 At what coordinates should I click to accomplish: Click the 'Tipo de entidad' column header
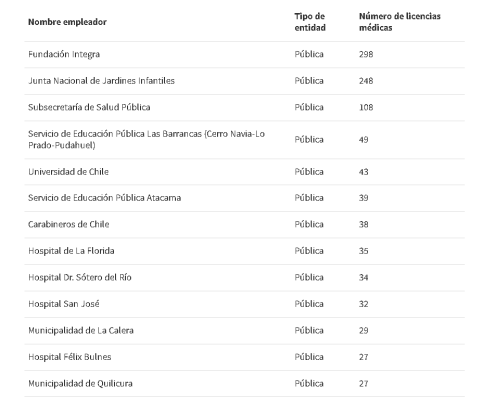pyautogui.click(x=310, y=22)
